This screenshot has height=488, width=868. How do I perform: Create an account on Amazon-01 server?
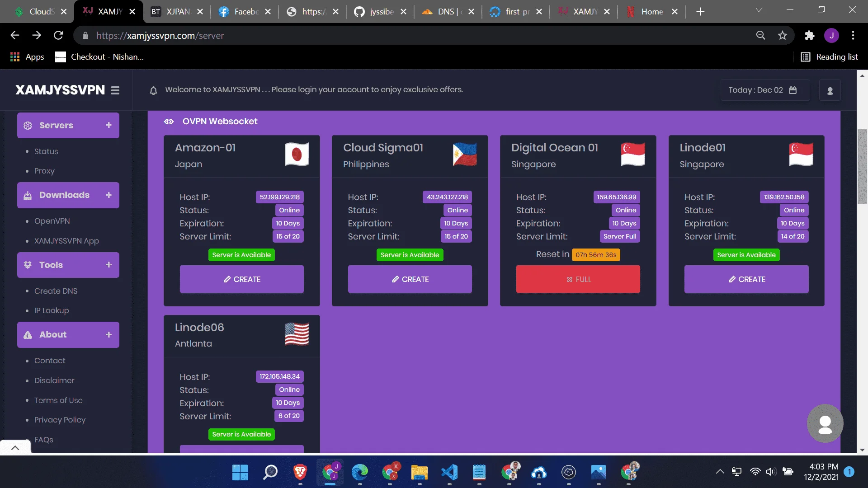(242, 279)
